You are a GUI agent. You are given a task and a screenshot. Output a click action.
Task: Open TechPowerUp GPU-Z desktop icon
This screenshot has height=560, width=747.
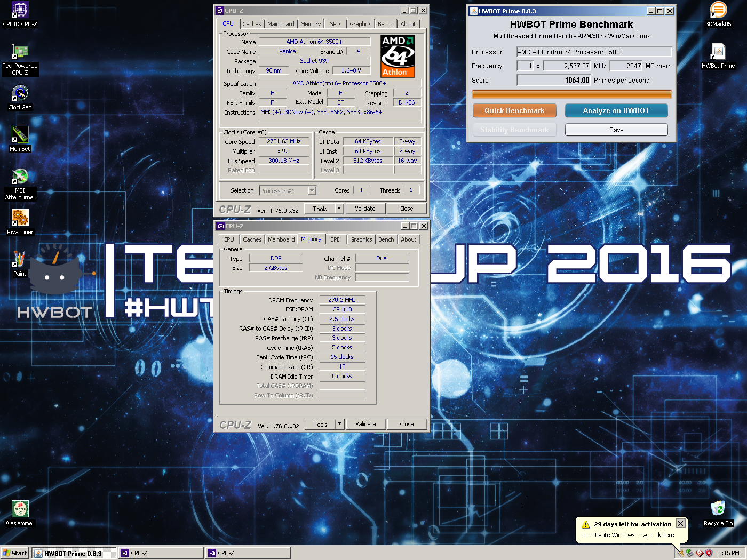pyautogui.click(x=20, y=59)
